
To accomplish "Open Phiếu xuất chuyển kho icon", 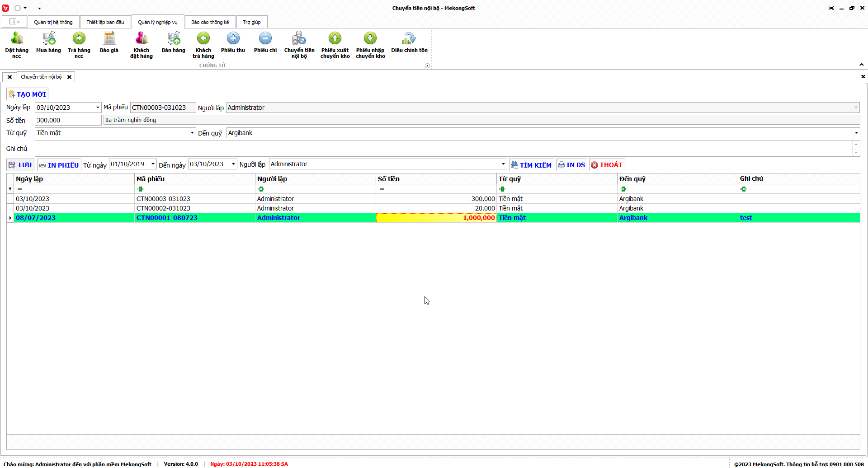I will tap(335, 39).
